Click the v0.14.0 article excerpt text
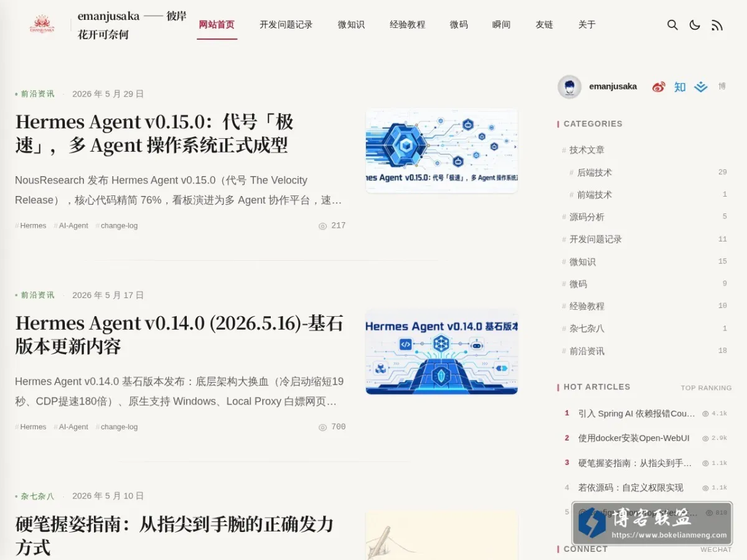The image size is (747, 560). point(179,391)
